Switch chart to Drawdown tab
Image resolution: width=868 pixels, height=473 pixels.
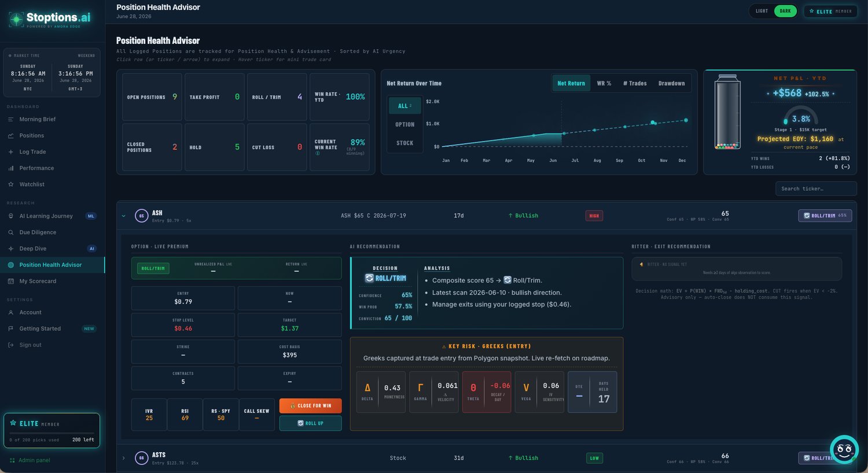coord(671,83)
